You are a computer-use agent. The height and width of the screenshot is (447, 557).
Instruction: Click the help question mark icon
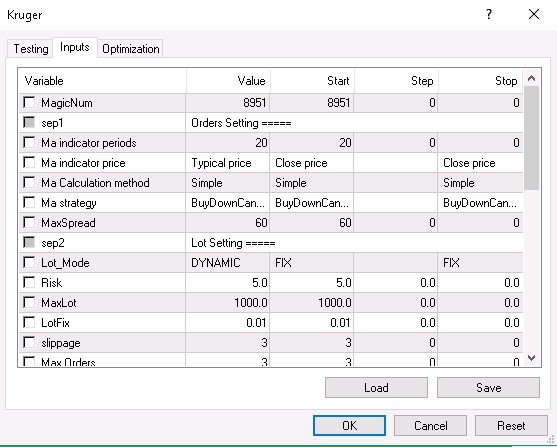coord(489,15)
